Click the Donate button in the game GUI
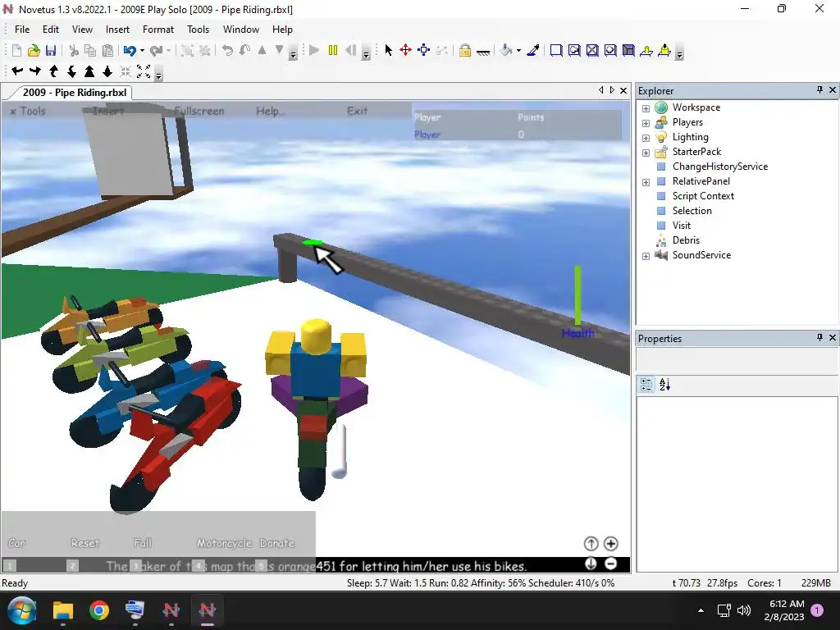The height and width of the screenshot is (630, 840). [277, 543]
